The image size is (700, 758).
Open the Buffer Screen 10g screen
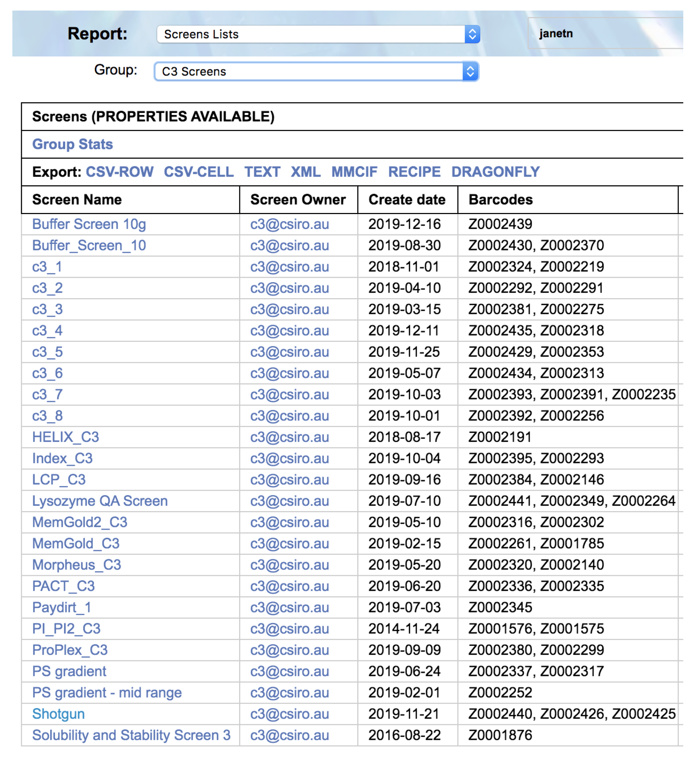[89, 224]
